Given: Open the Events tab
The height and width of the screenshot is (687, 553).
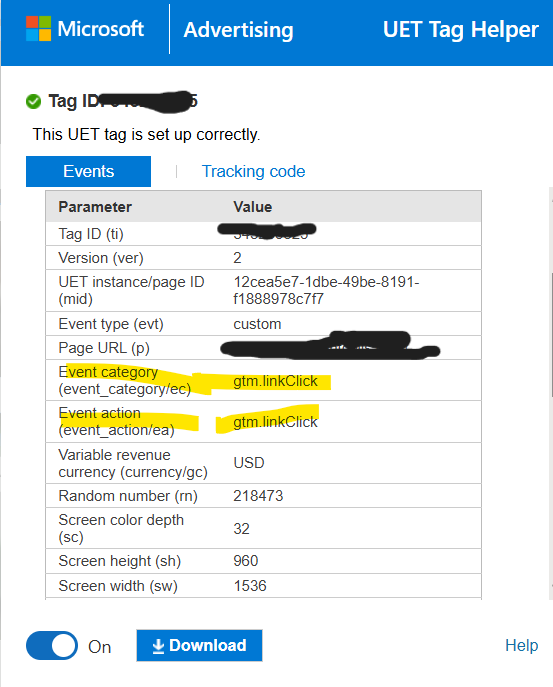Looking at the screenshot, I should coord(89,171).
